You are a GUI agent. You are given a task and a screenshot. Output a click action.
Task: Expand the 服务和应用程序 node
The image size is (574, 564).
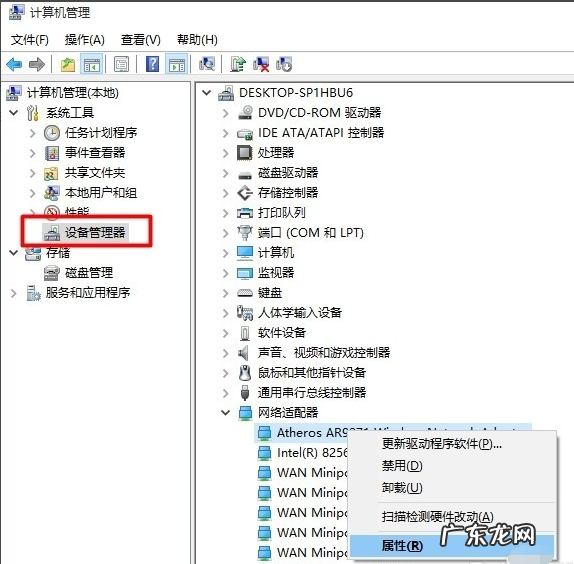pos(14,293)
